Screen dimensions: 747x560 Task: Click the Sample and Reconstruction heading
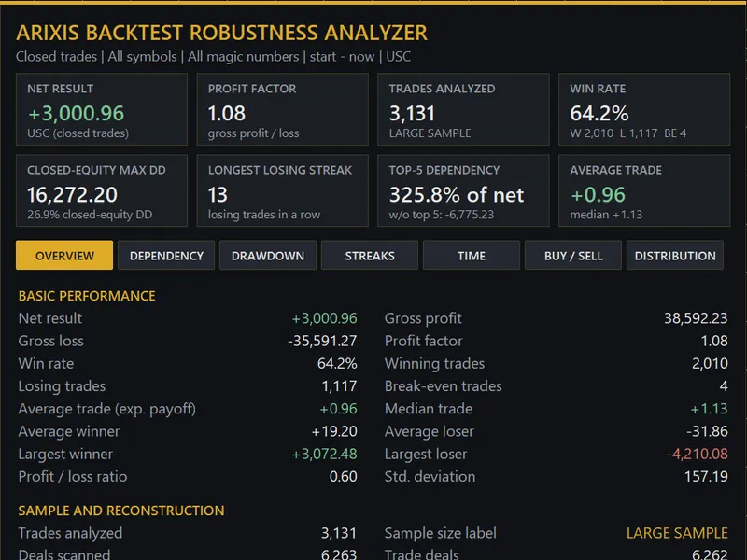[x=121, y=511]
